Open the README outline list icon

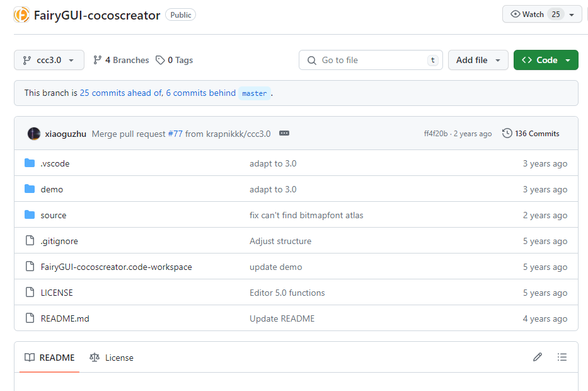[x=562, y=357]
